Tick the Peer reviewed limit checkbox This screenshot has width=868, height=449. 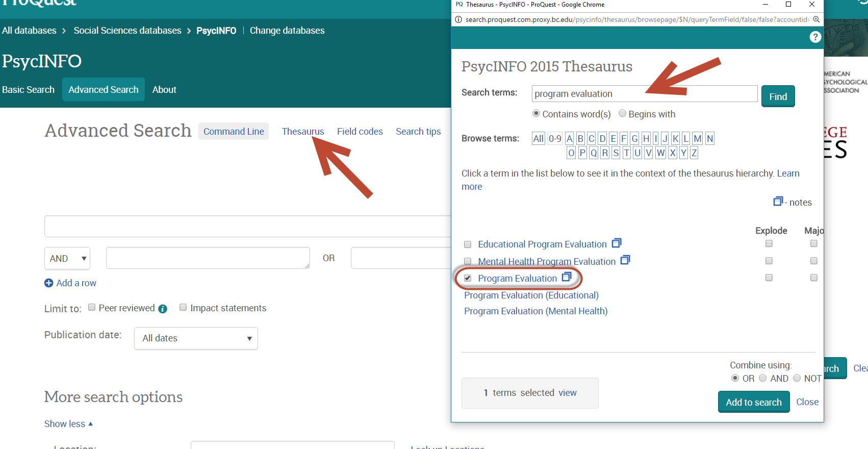coord(92,307)
